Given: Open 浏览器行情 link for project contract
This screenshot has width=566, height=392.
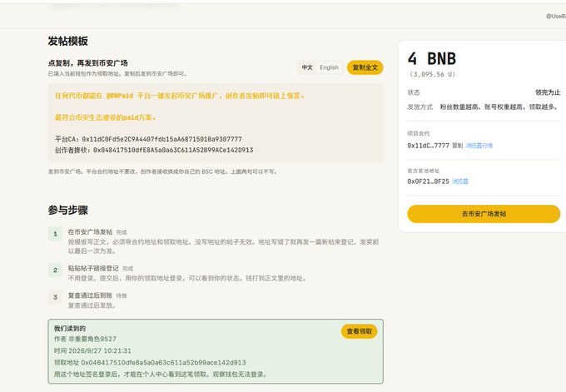Looking at the screenshot, I should point(479,146).
